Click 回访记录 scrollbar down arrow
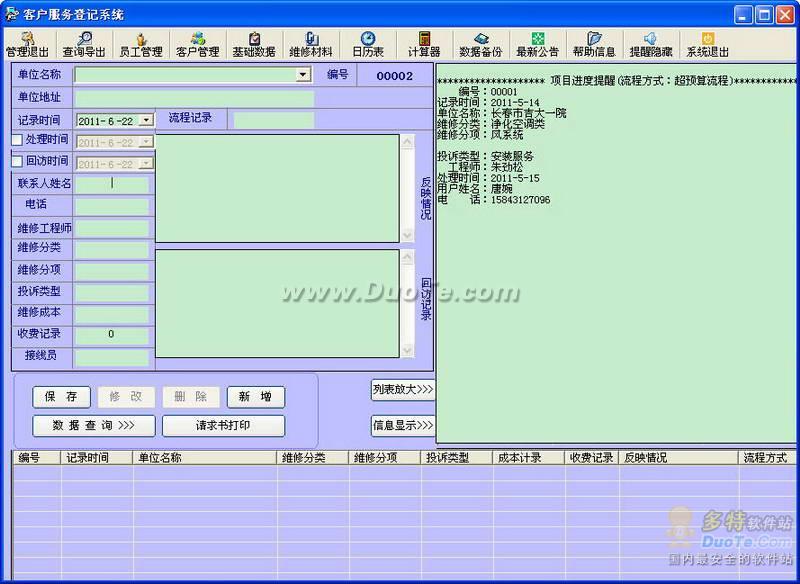Image resolution: width=800 pixels, height=584 pixels. tap(407, 350)
